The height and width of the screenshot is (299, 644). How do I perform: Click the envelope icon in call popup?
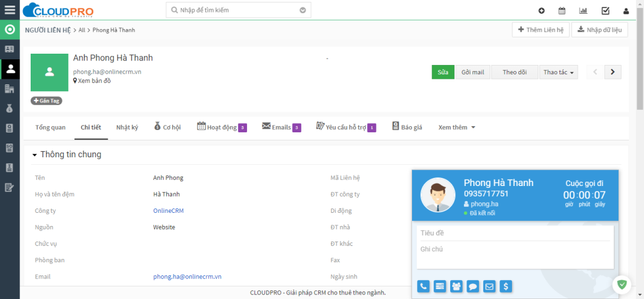[490, 287]
